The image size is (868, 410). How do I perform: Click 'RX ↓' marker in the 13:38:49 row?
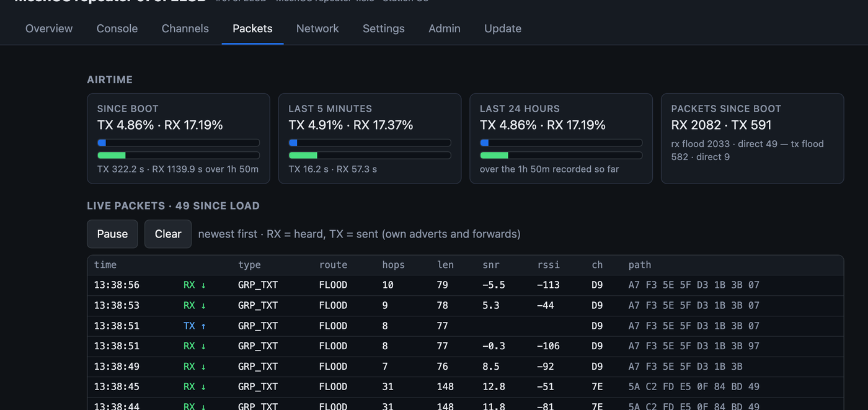click(x=195, y=367)
